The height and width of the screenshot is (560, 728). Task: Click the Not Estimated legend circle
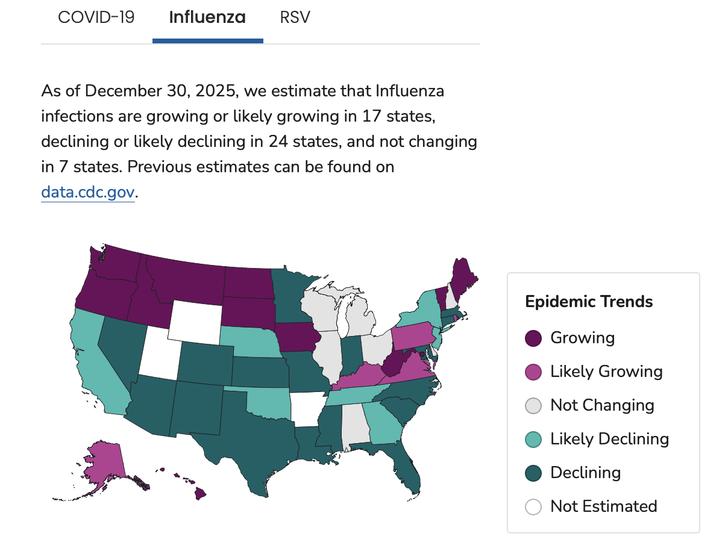533,507
